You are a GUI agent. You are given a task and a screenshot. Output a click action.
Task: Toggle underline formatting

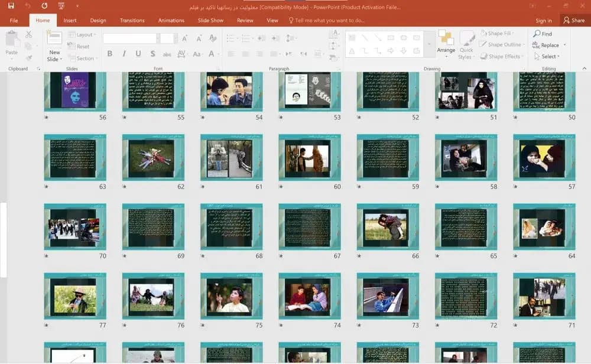coord(138,54)
